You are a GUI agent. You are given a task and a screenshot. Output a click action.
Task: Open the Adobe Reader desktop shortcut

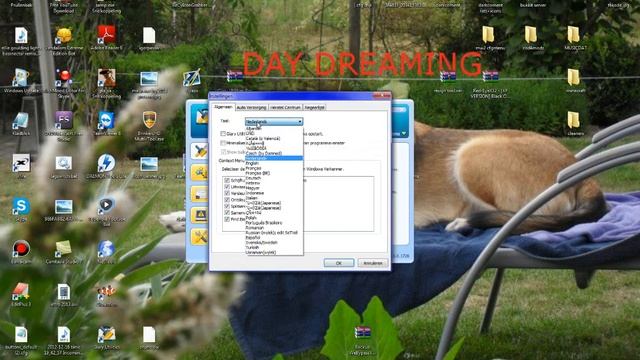click(x=106, y=36)
